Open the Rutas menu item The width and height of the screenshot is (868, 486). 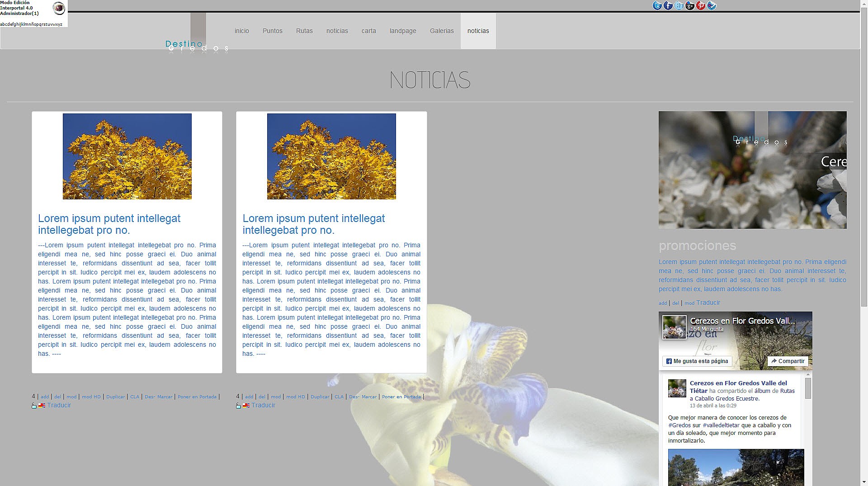pyautogui.click(x=304, y=31)
